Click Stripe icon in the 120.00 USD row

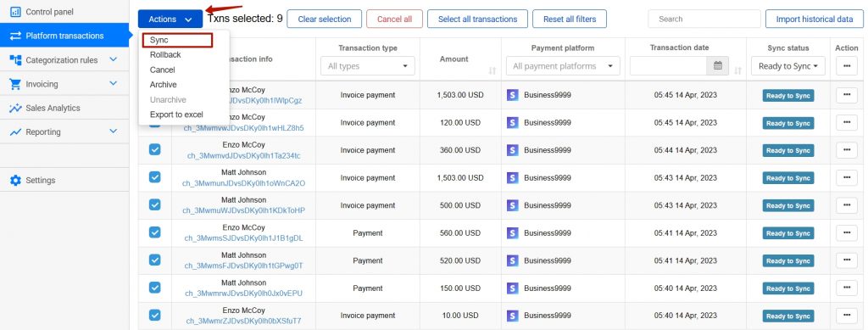pyautogui.click(x=513, y=123)
